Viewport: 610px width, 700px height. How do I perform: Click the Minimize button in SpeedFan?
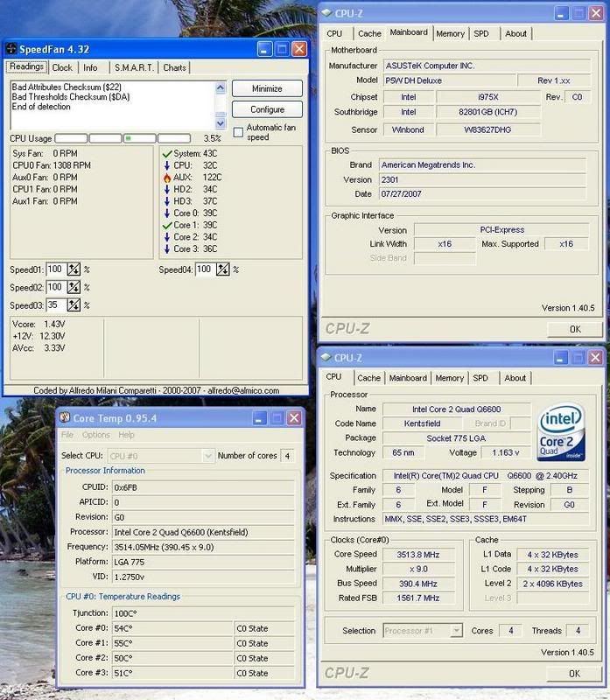(x=267, y=88)
